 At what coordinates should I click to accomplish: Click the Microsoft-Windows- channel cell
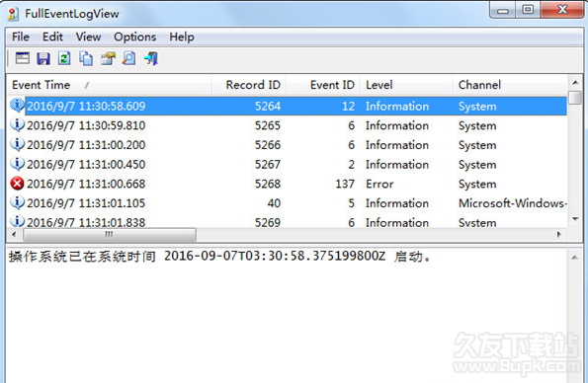(x=512, y=203)
